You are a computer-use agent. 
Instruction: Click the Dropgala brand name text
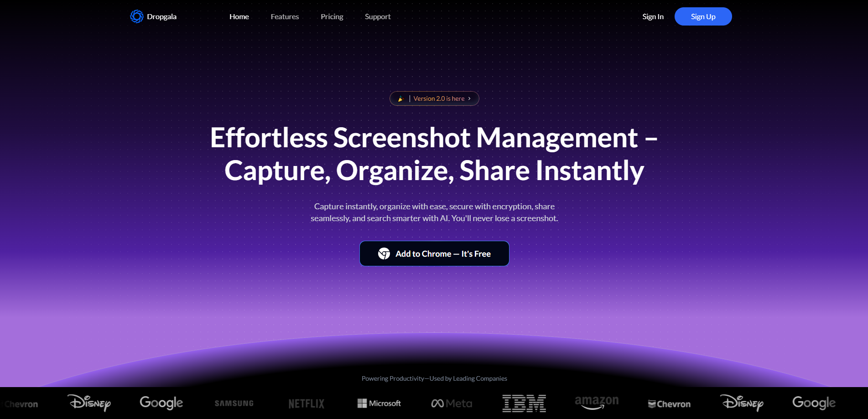click(161, 16)
